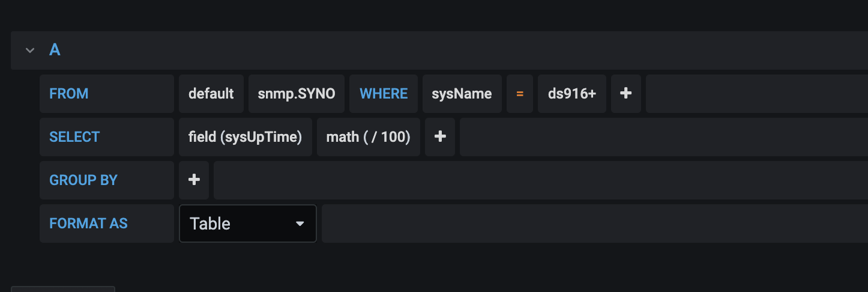Viewport: 868px width, 292px height.
Task: Click the query letter A label
Action: (55, 50)
